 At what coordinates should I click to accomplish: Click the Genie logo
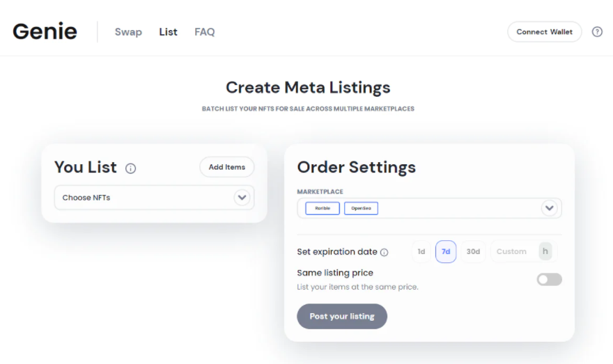point(45,32)
